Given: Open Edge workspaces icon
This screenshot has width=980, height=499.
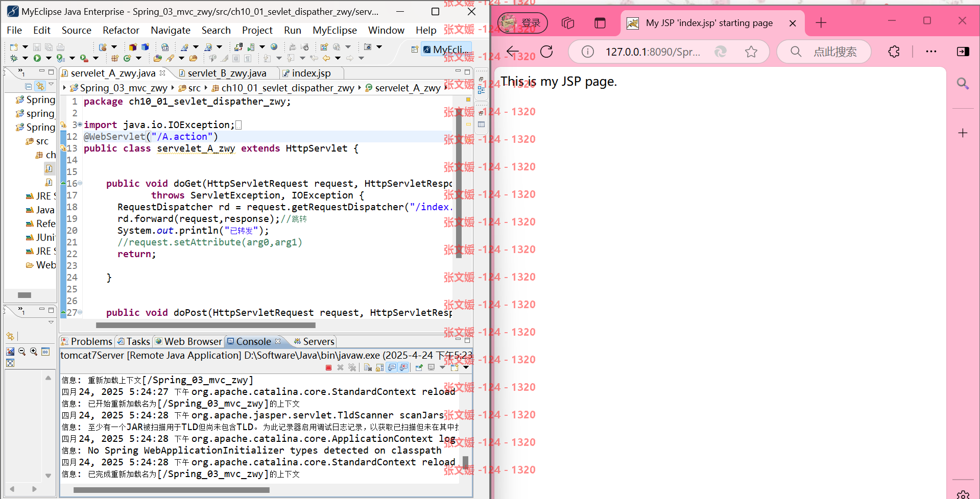Looking at the screenshot, I should point(568,23).
